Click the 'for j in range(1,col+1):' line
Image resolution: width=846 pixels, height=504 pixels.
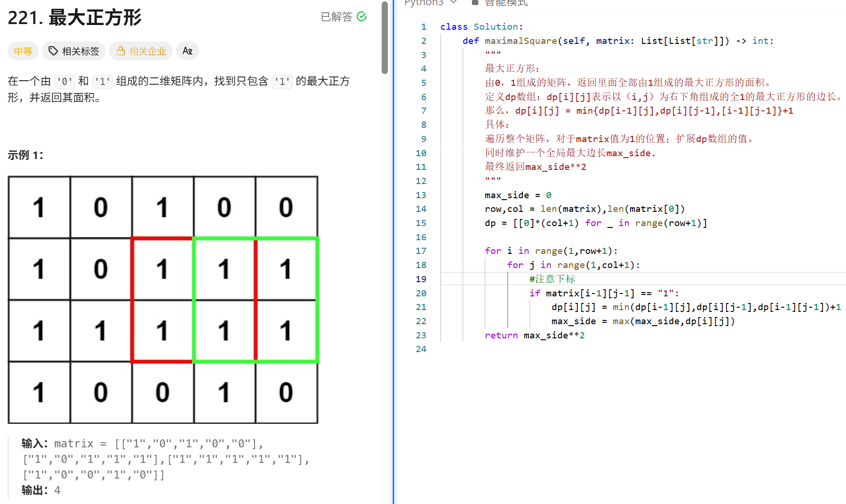(573, 265)
